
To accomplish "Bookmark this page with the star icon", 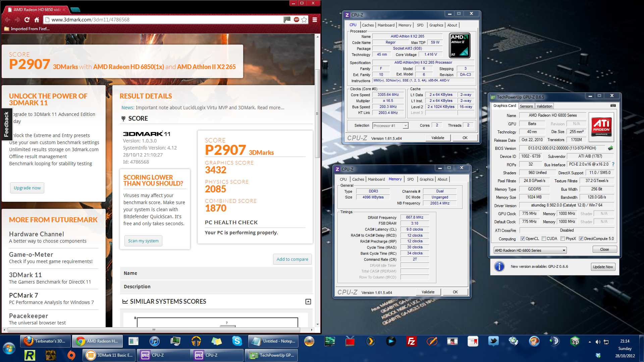I will coord(304,20).
